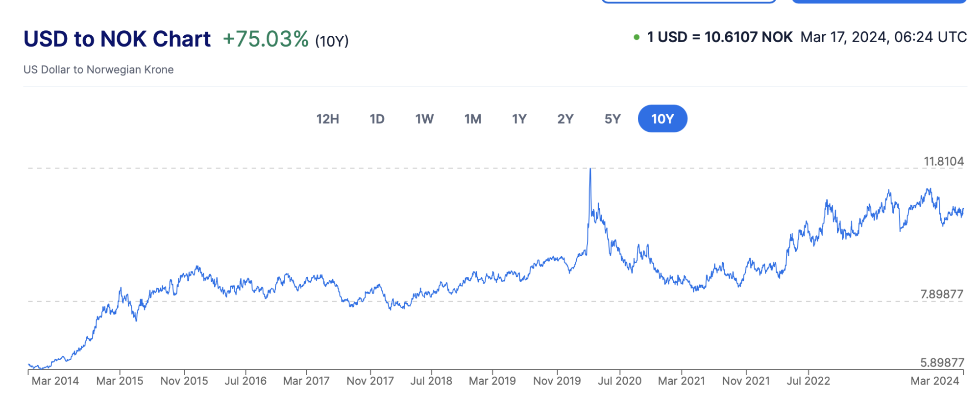Click the chart peak at 11.8104
Viewport: 980px width, 416px height.
(590, 169)
